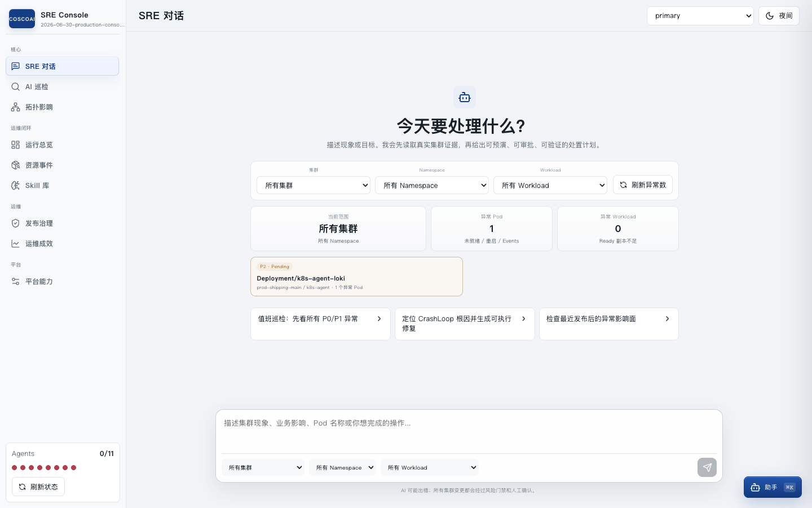Viewport: 812px width, 508px height.
Task: Open Deployment/k8s-agent-loki alert card
Action: coord(356,277)
